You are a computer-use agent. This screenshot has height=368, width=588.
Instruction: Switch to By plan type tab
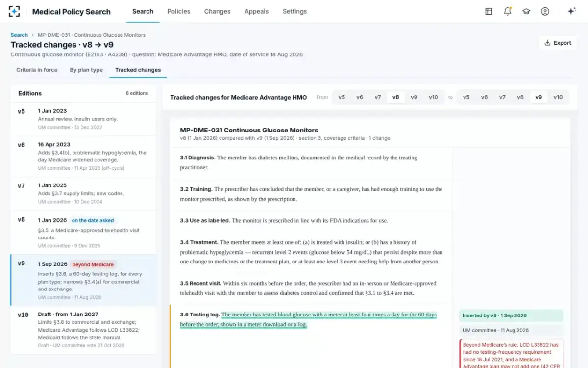[86, 70]
